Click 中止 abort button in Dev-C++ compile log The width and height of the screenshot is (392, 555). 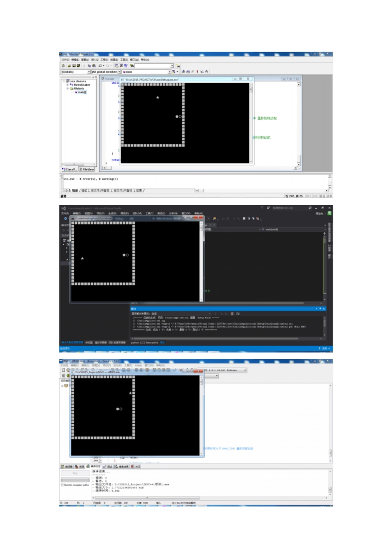point(75,473)
